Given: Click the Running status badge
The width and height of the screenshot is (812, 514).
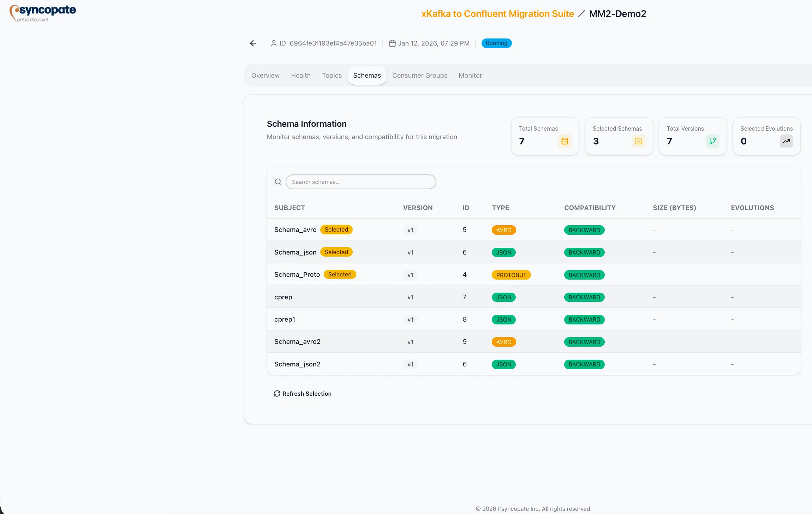Looking at the screenshot, I should point(496,43).
